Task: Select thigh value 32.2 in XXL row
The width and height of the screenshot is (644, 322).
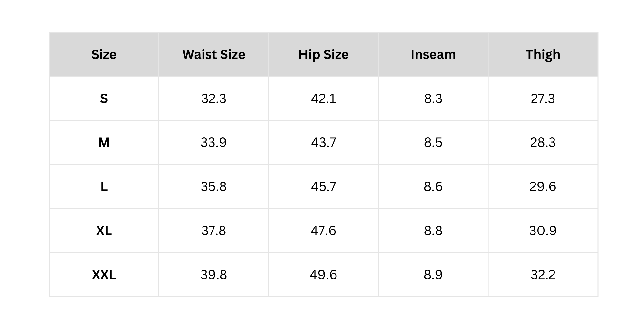Action: (543, 275)
